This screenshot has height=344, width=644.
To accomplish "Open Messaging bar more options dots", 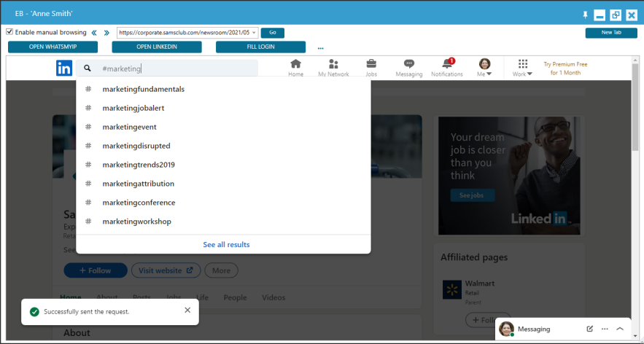I will (x=605, y=329).
